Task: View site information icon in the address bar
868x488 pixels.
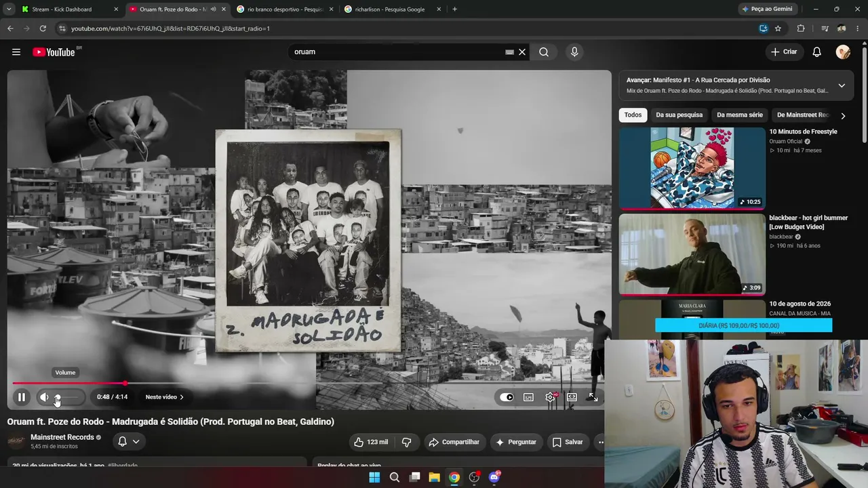Action: [62, 28]
